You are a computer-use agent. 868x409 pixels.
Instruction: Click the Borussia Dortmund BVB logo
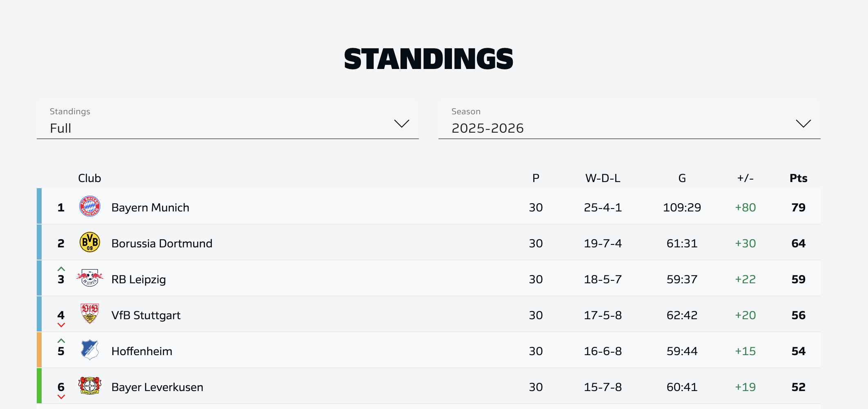[x=90, y=242]
